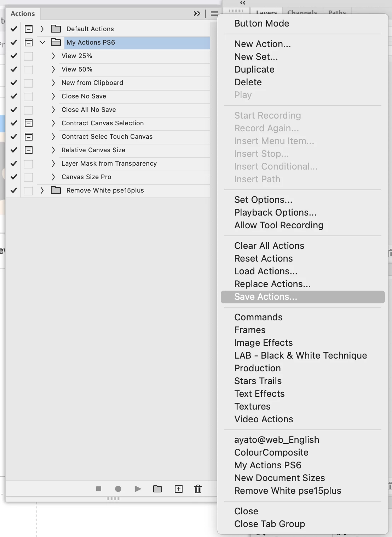
Task: Click Create new set folder icon
Action: tap(157, 489)
